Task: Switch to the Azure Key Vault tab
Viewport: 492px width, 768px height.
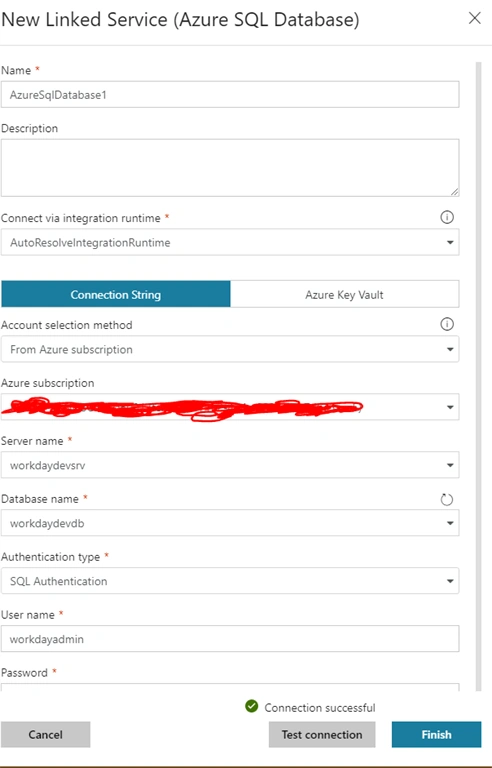Action: tap(344, 294)
